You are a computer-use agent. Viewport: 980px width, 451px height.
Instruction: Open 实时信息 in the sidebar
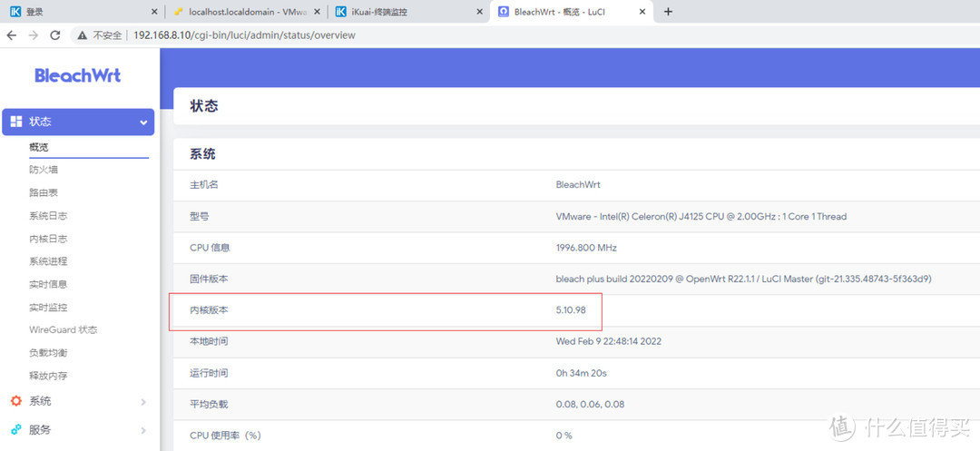tap(48, 284)
